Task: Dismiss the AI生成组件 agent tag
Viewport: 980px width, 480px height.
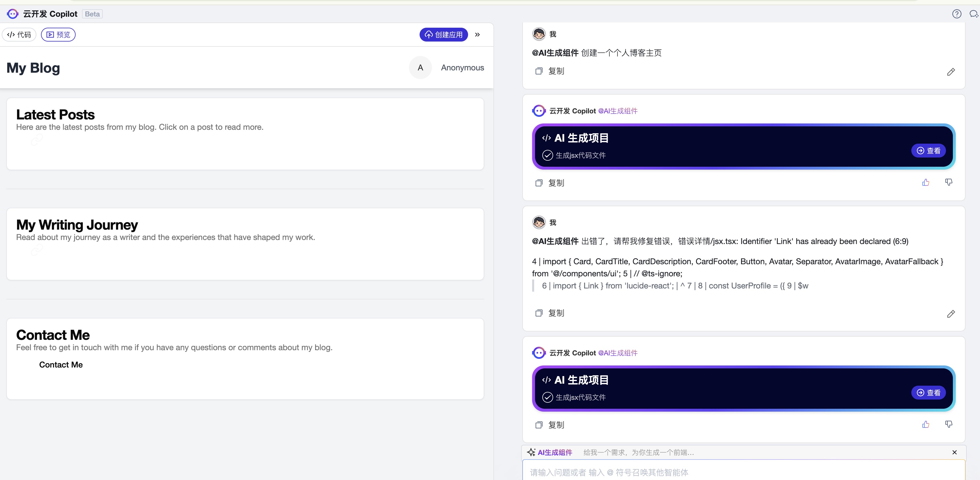Action: tap(954, 452)
